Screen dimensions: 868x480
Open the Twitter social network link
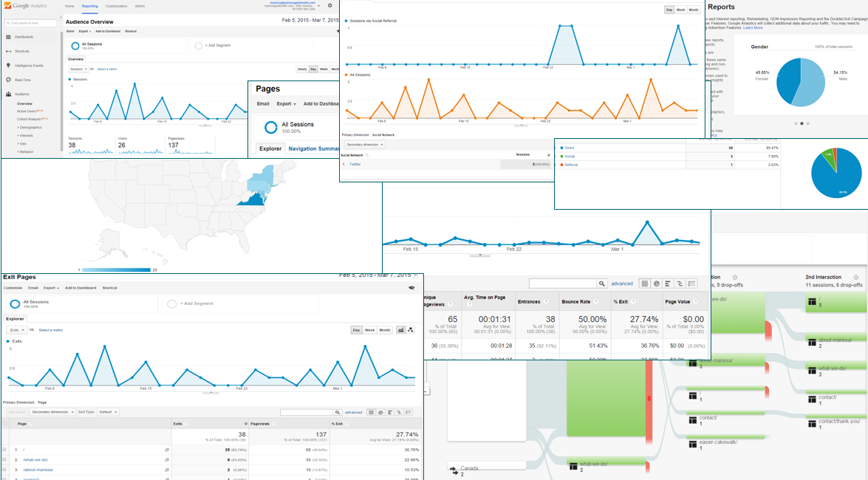(x=355, y=165)
